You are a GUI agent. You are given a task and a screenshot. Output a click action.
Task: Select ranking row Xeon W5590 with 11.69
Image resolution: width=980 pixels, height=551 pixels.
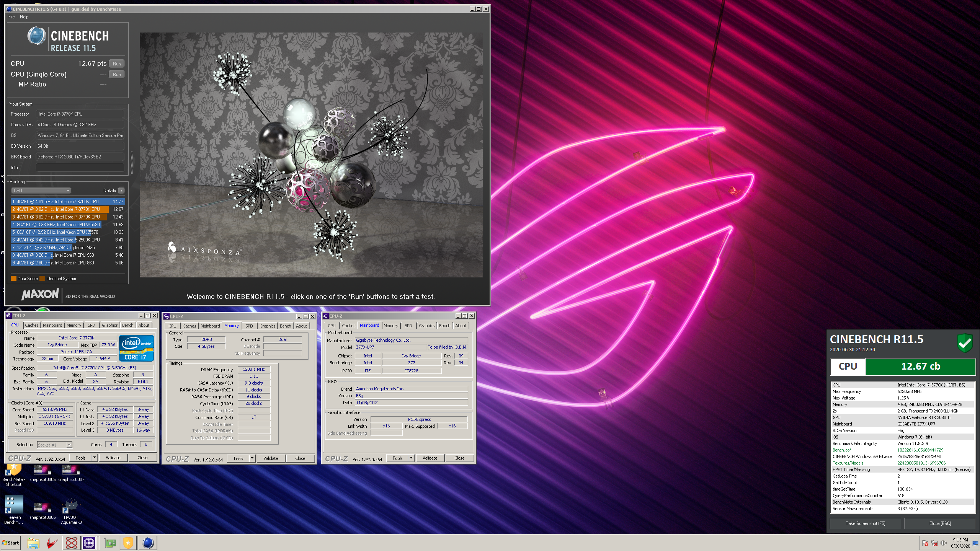click(x=68, y=225)
